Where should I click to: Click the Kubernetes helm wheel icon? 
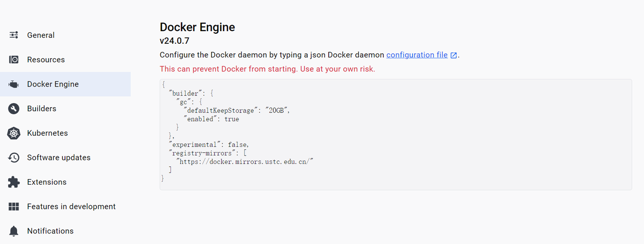click(14, 133)
